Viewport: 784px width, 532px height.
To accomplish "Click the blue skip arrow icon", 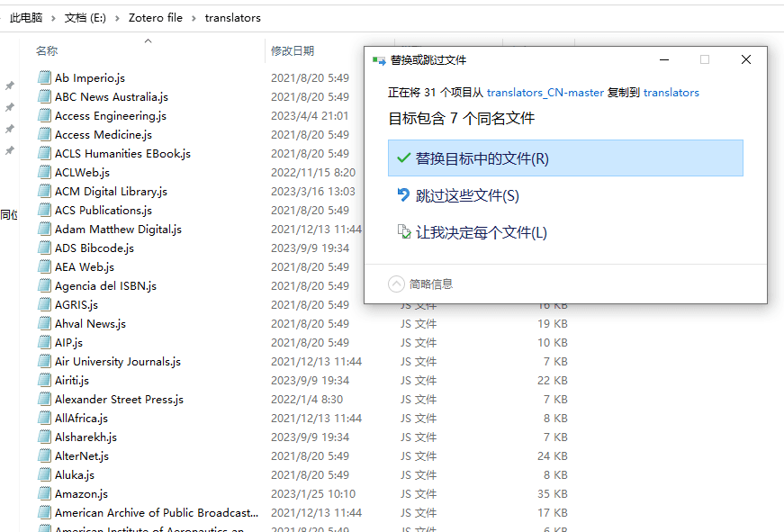I will (403, 195).
